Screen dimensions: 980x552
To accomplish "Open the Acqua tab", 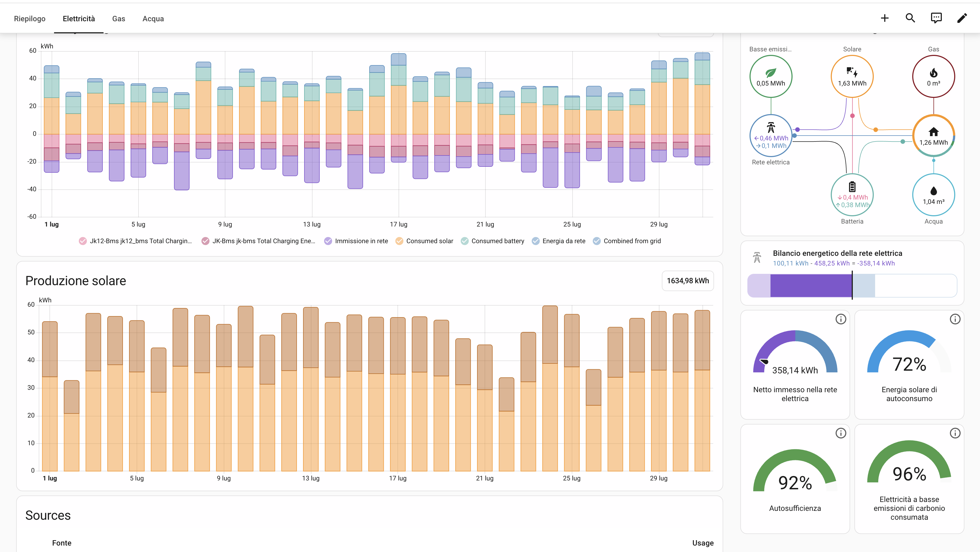I will (x=153, y=19).
